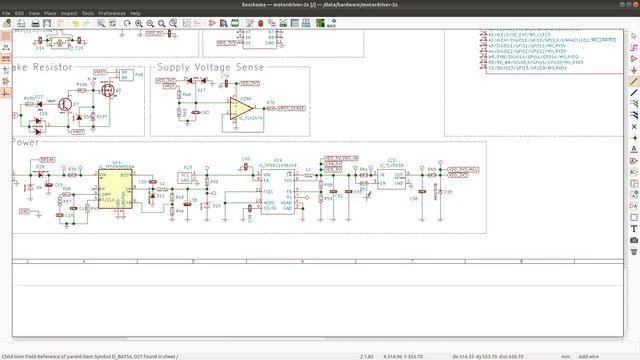Image resolution: width=640 pixels, height=360 pixels.
Task: Open the Help menu
Action: click(135, 13)
